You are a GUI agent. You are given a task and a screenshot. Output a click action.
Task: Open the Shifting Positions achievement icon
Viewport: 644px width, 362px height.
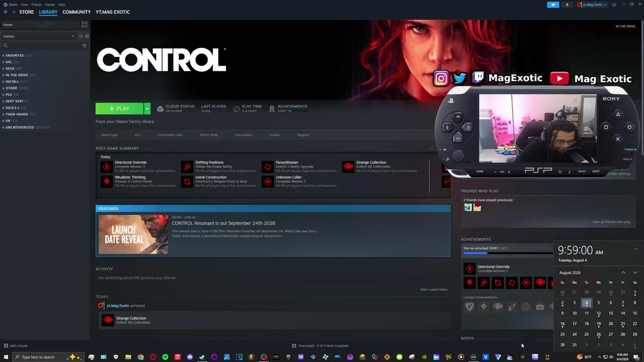(187, 166)
